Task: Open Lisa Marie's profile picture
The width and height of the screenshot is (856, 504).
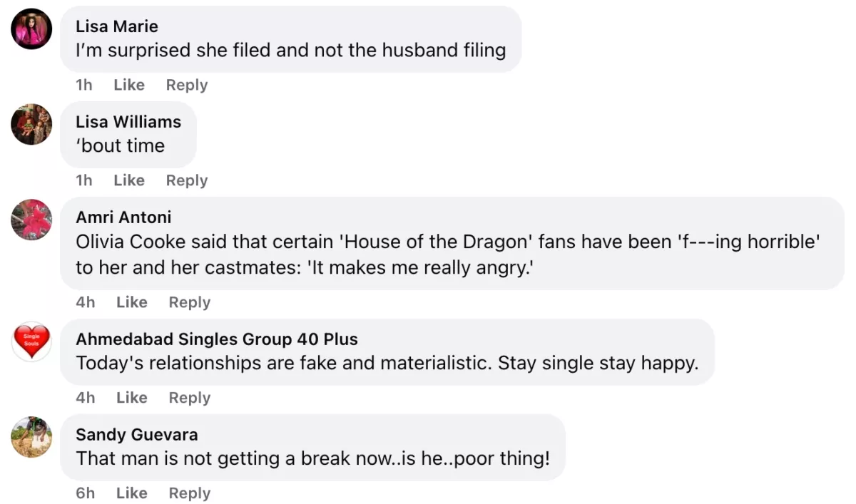Action: tap(32, 29)
